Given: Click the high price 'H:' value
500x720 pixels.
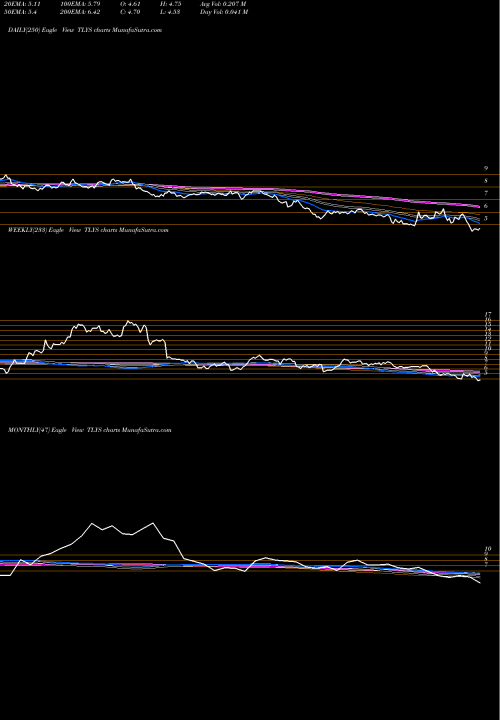Looking at the screenshot, I should (171, 4).
